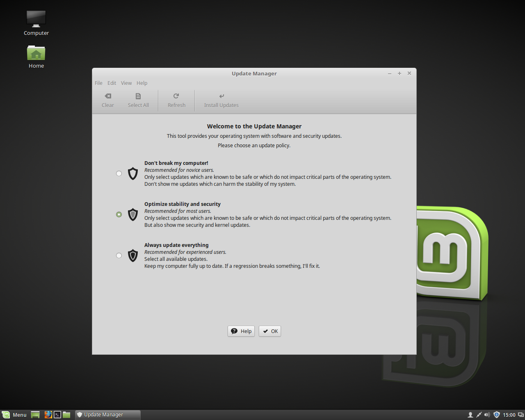Close the Update Manager window

[x=409, y=73]
